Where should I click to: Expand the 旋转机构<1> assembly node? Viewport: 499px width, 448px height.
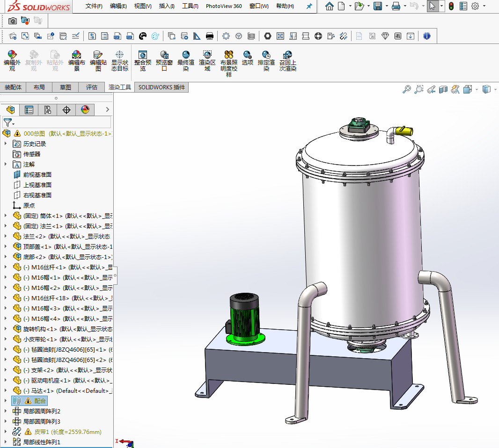click(6, 329)
